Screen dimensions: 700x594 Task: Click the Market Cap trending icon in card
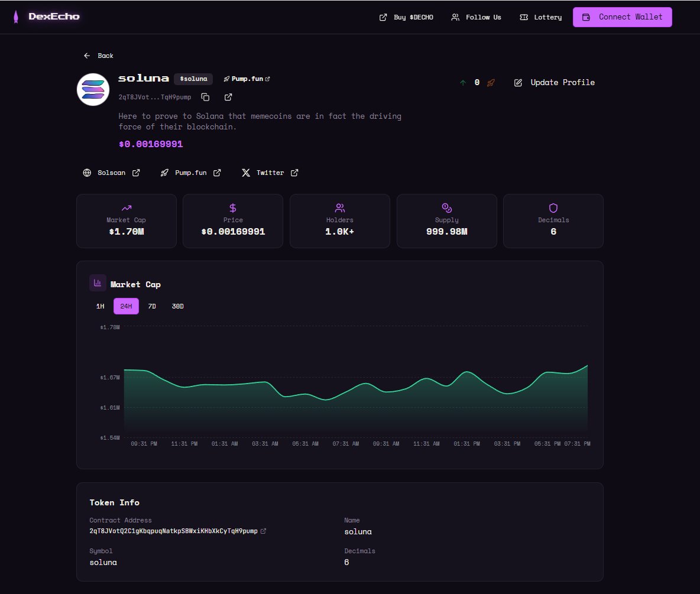click(127, 208)
